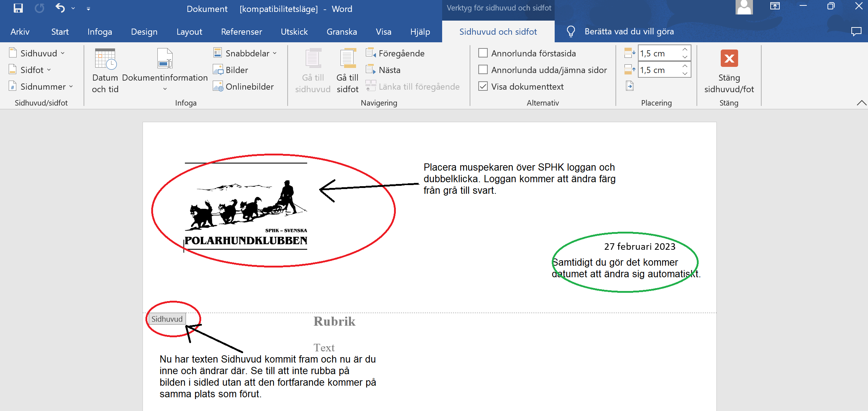Click the header-from-top position icon
The height and width of the screenshot is (411, 868).
pyautogui.click(x=630, y=53)
